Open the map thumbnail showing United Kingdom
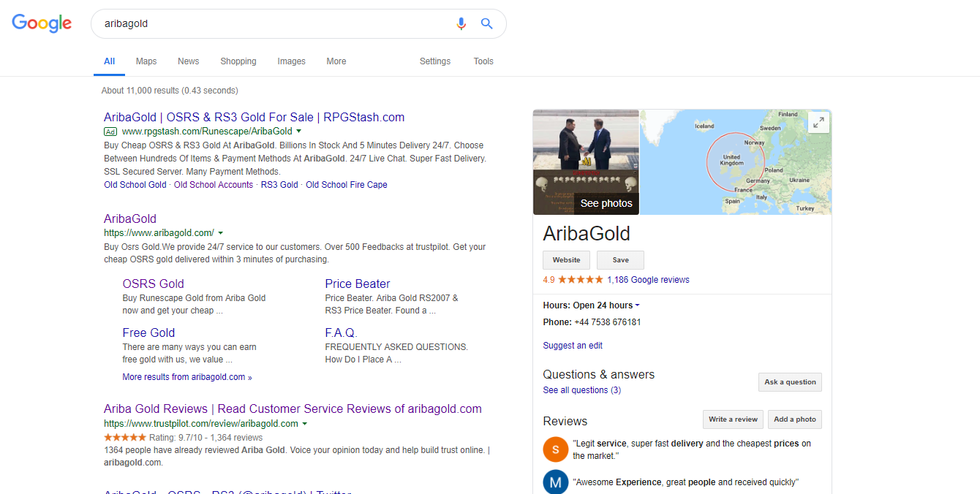Image resolution: width=980 pixels, height=494 pixels. (x=736, y=162)
